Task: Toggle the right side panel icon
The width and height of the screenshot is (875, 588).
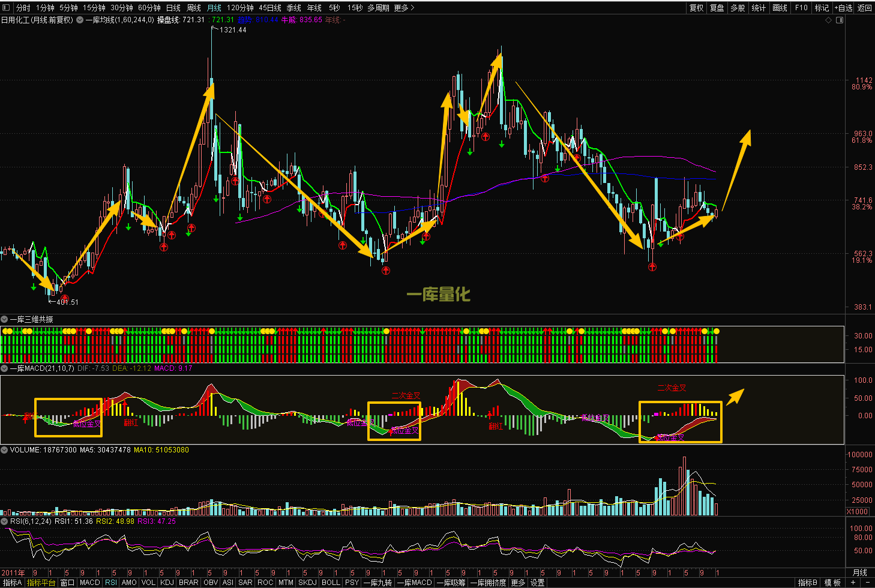Action: pos(840,20)
